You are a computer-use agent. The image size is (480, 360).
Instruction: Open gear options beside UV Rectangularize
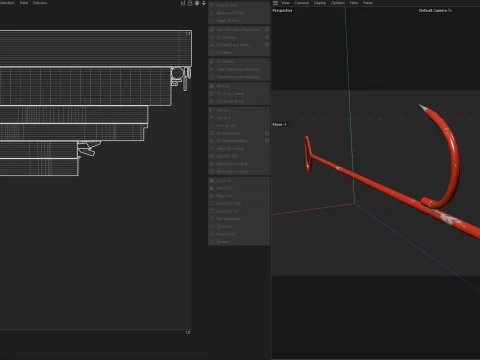(x=267, y=141)
